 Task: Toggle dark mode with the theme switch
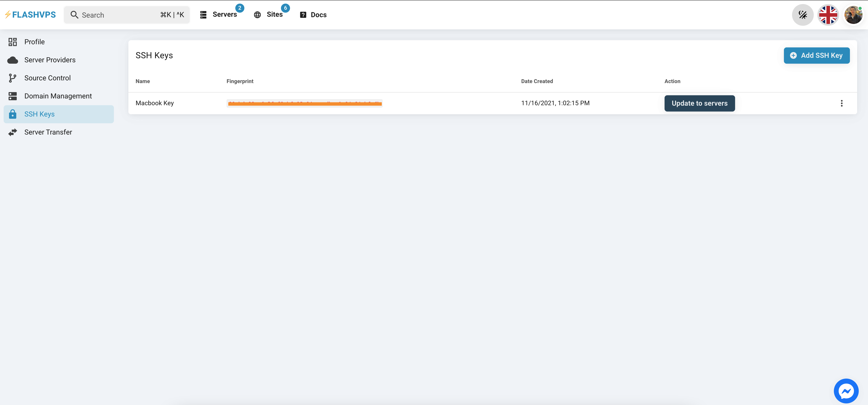pyautogui.click(x=803, y=14)
